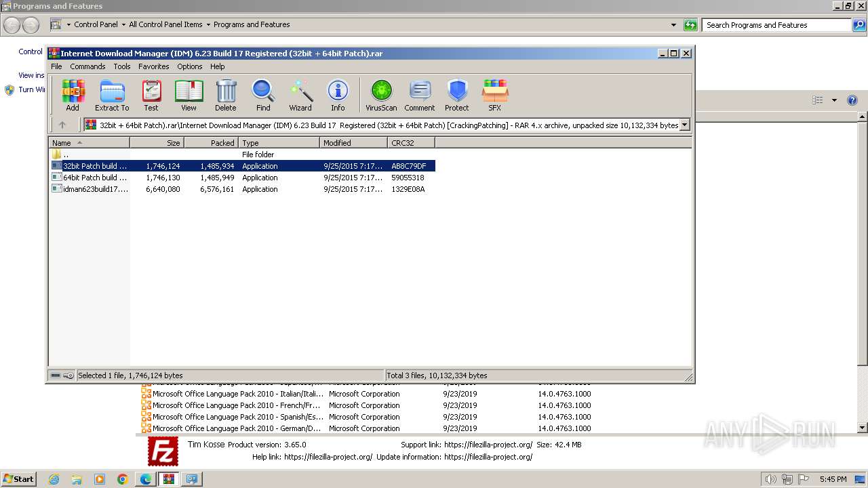Open Windows Explorer from taskbar
The image size is (868, 488).
click(77, 479)
